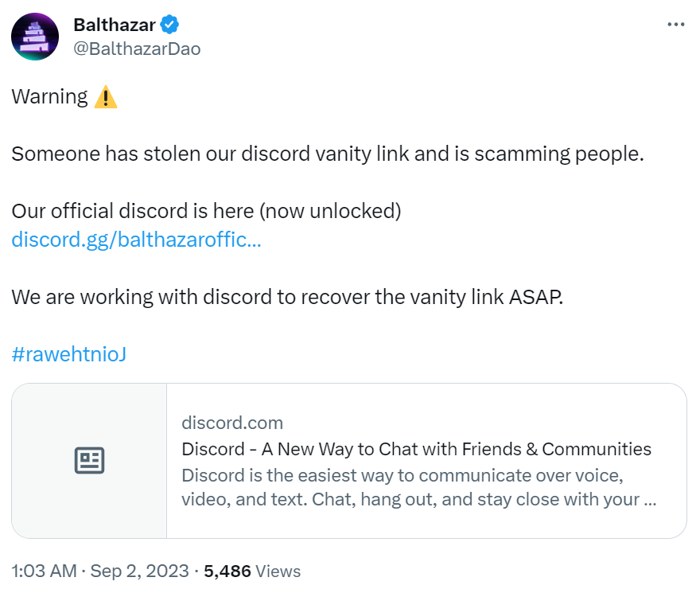The height and width of the screenshot is (589, 700).
Task: Click the Balthazar profile avatar
Action: click(34, 37)
